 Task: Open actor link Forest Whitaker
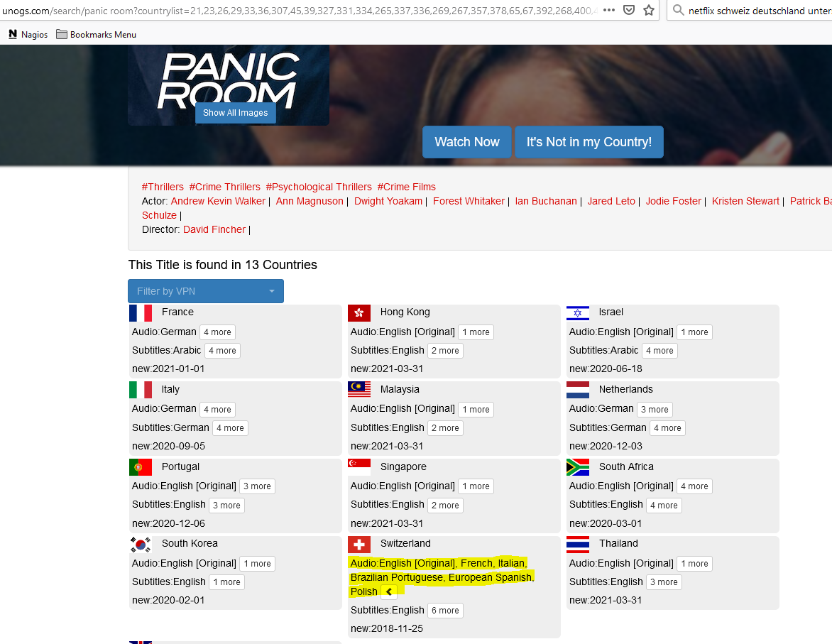[x=469, y=201]
